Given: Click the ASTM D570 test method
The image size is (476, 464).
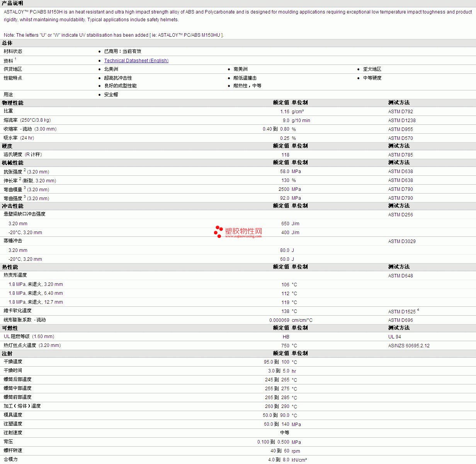Looking at the screenshot, I should [x=400, y=138].
